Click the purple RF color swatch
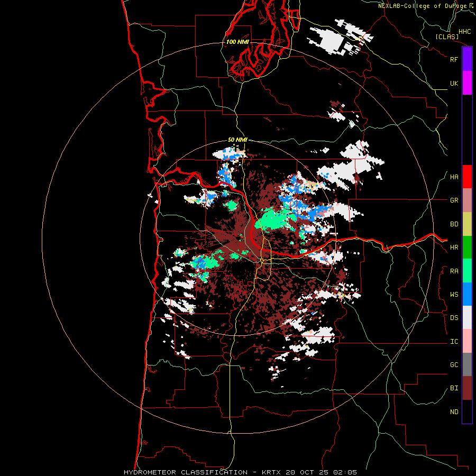 click(x=467, y=59)
